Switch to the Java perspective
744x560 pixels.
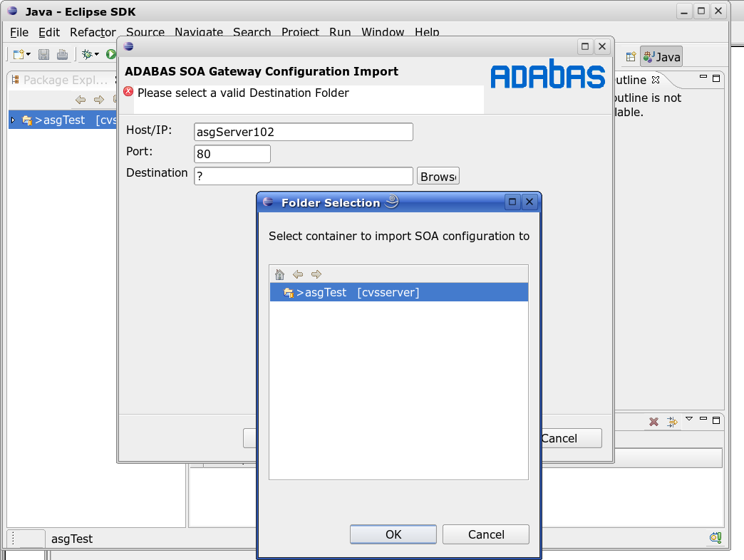[661, 57]
